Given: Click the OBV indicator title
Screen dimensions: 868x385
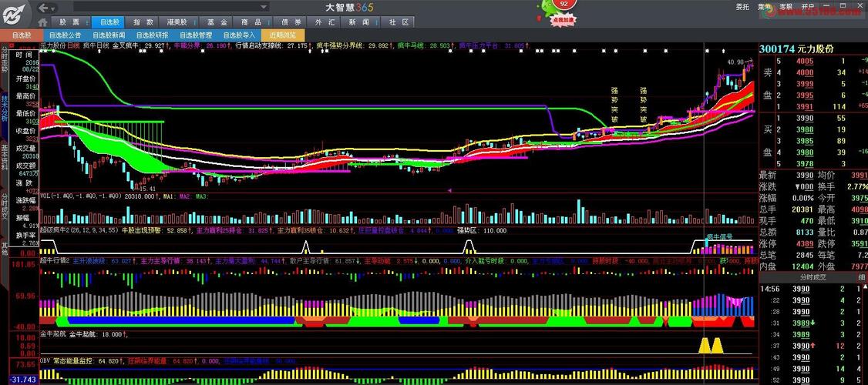Looking at the screenshot, I should 45,360.
